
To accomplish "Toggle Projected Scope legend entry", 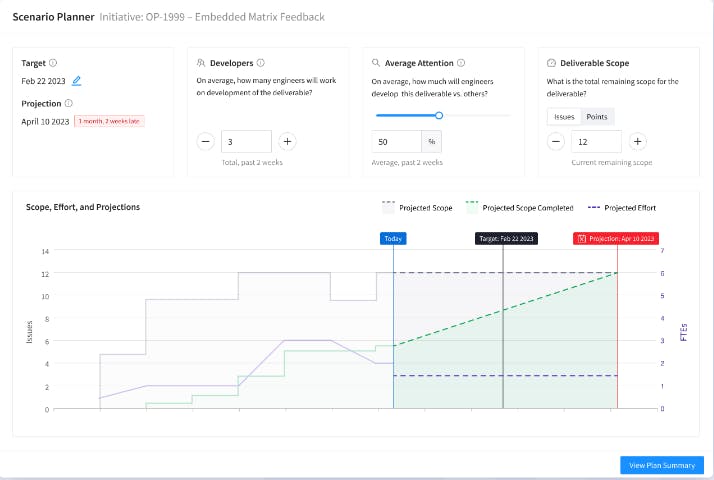I will coord(417,208).
